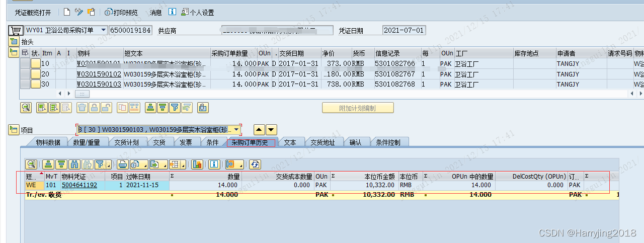Collapse the 项目 item detail section
This screenshot has width=644, height=243.
coord(14,130)
